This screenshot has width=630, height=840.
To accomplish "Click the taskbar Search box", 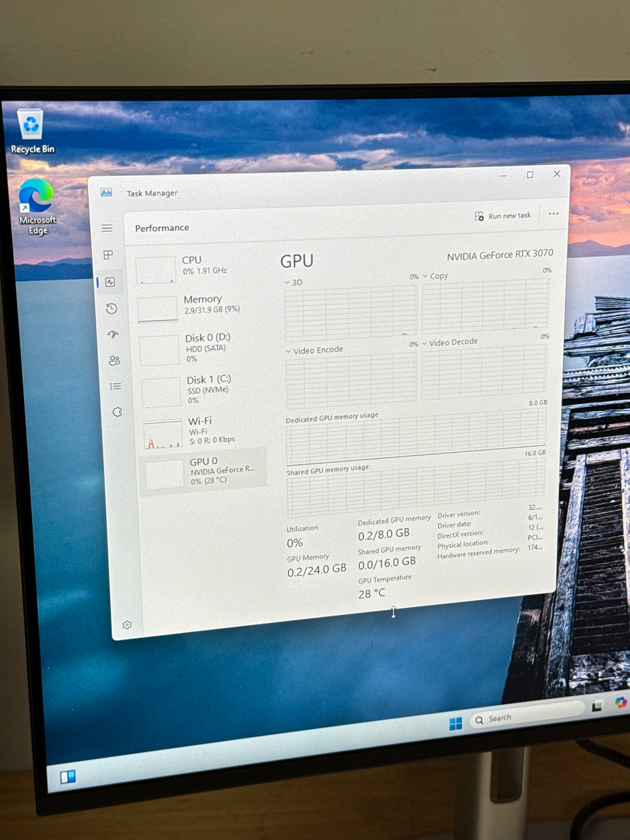I will coord(528,715).
